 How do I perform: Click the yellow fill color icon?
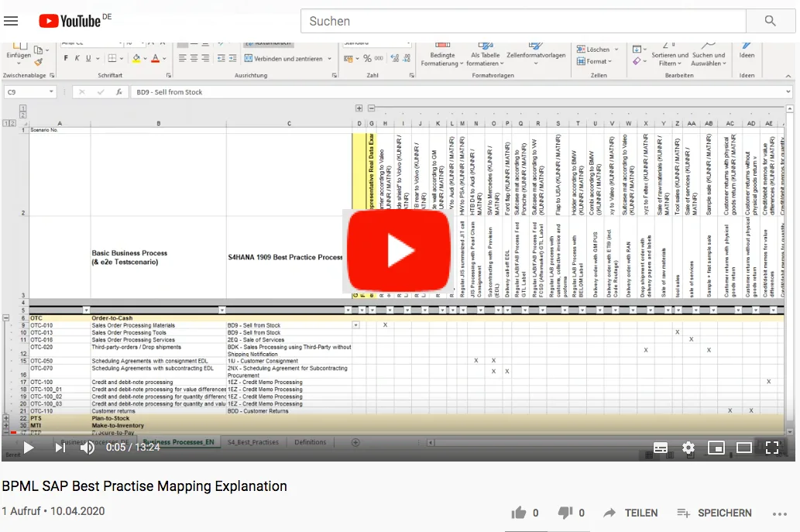[x=136, y=59]
